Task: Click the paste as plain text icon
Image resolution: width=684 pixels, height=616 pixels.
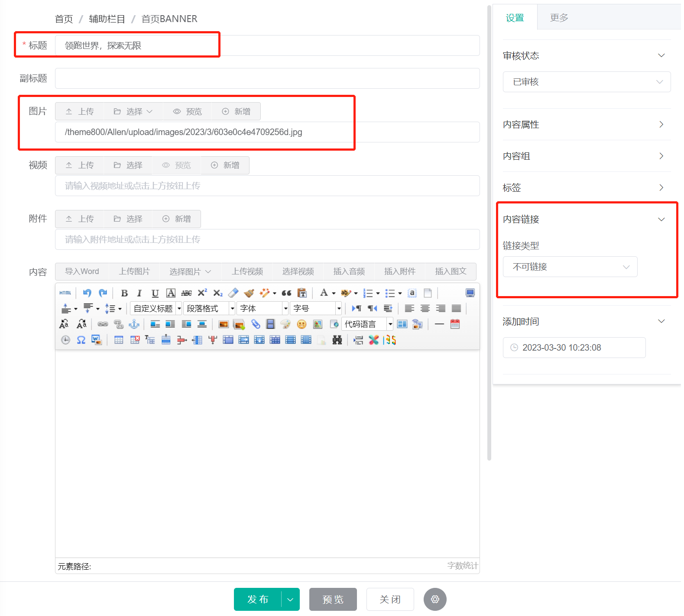Action: (x=302, y=293)
